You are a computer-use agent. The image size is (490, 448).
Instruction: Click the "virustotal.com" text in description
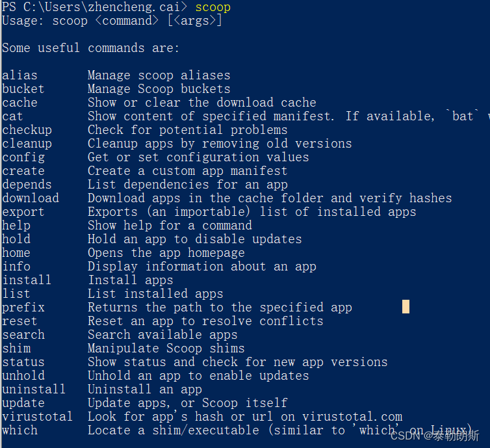click(x=352, y=417)
